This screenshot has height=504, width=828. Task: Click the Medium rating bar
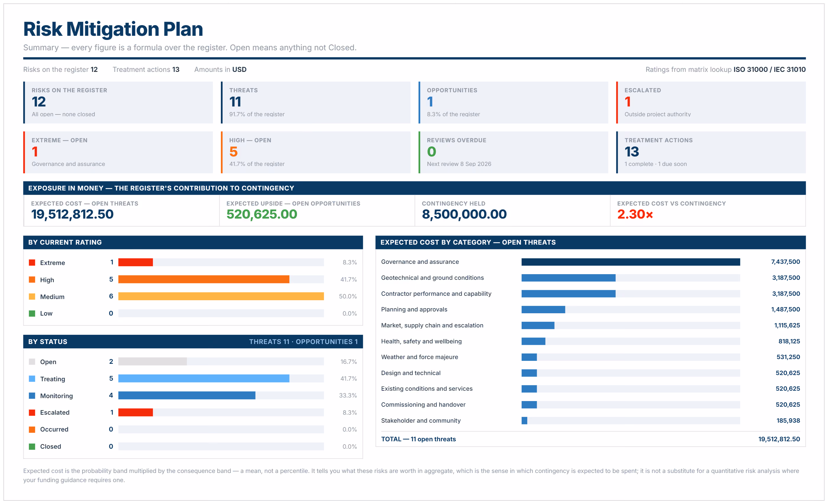[221, 296]
